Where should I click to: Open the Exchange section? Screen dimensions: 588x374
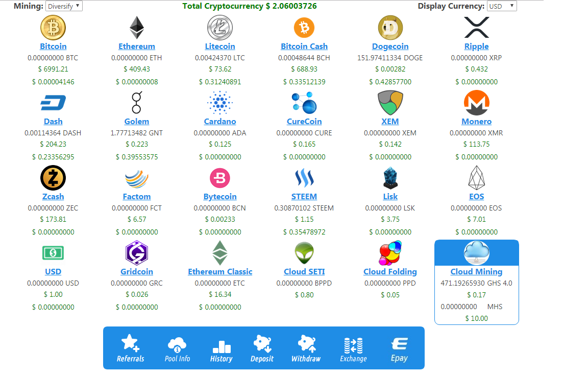(x=353, y=349)
